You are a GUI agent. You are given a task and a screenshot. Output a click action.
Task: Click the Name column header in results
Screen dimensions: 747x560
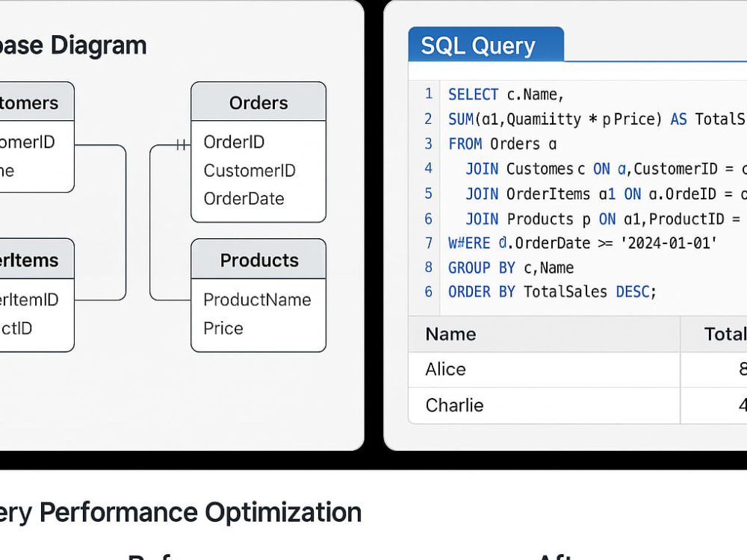(544, 334)
